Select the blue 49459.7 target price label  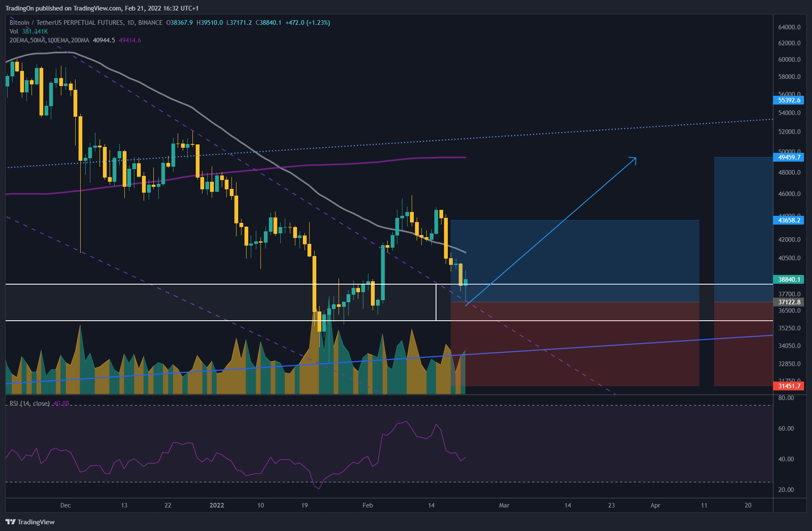[788, 157]
